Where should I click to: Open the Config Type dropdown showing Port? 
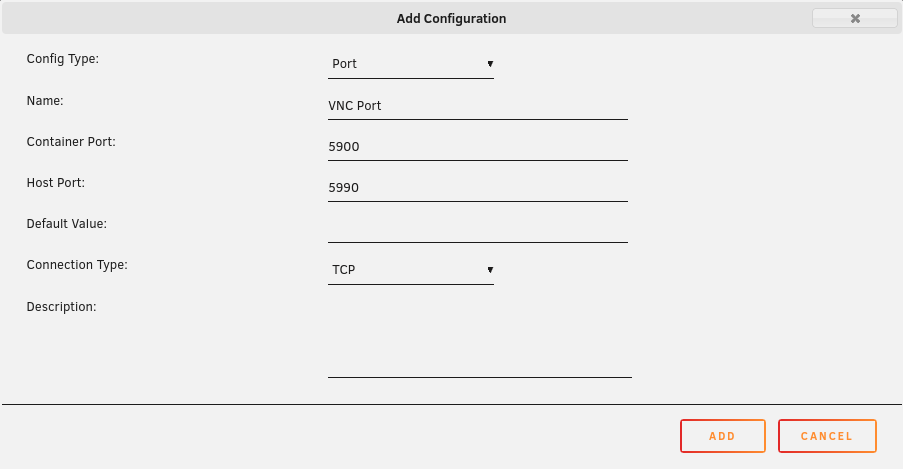coord(411,64)
